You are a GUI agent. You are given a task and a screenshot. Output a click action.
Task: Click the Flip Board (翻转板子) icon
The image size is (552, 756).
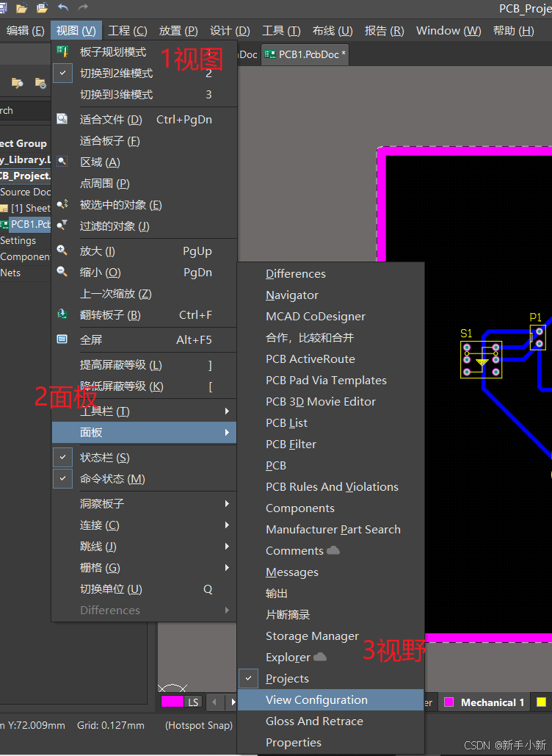click(x=63, y=314)
